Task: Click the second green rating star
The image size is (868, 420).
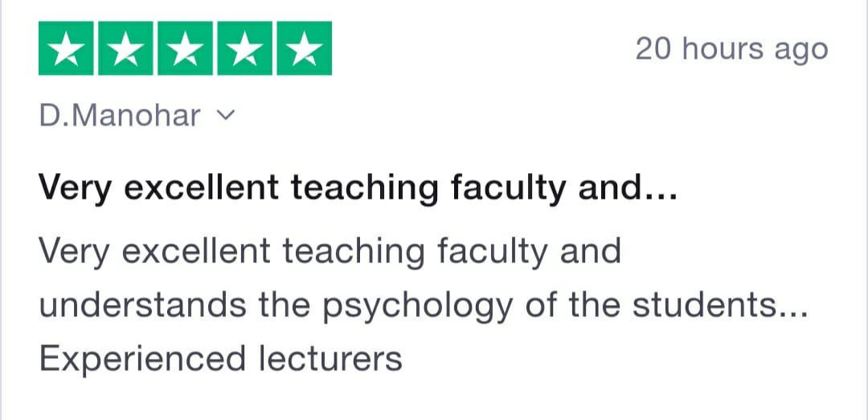Action: (x=127, y=49)
